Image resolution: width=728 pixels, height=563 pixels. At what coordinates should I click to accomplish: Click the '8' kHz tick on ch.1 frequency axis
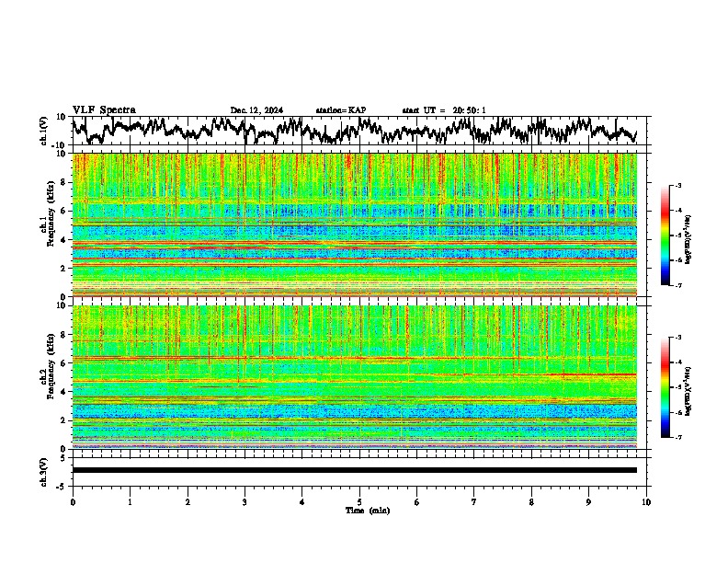65,182
